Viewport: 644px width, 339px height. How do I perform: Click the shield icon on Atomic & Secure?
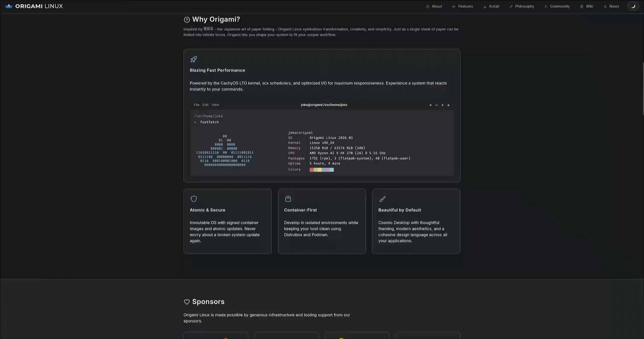[194, 199]
